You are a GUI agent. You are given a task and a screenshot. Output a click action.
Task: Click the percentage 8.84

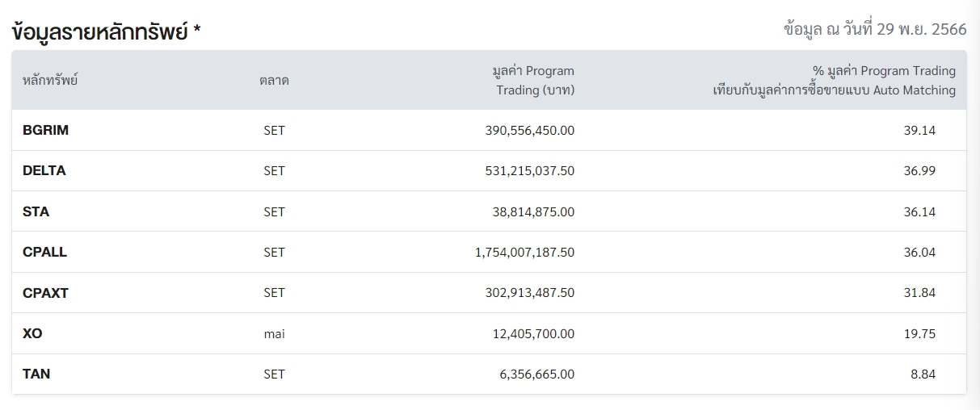(923, 374)
